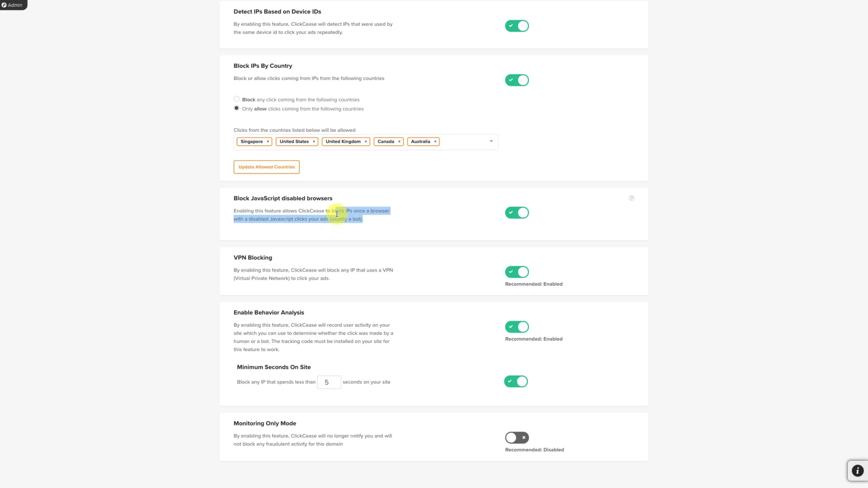The width and height of the screenshot is (868, 488).
Task: Disable Detect IPs Based on Device IDs
Action: [x=517, y=26]
